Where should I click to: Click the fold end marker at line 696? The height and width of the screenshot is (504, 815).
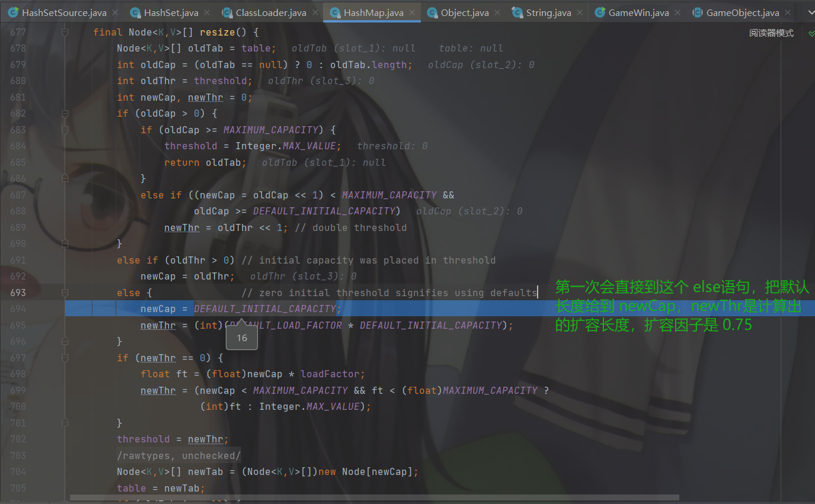(65, 341)
